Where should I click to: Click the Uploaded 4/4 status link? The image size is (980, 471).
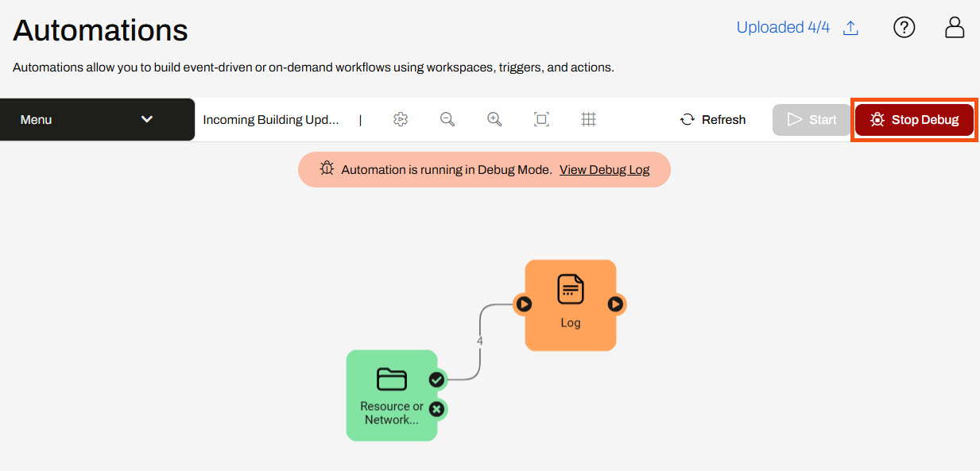pyautogui.click(x=783, y=28)
